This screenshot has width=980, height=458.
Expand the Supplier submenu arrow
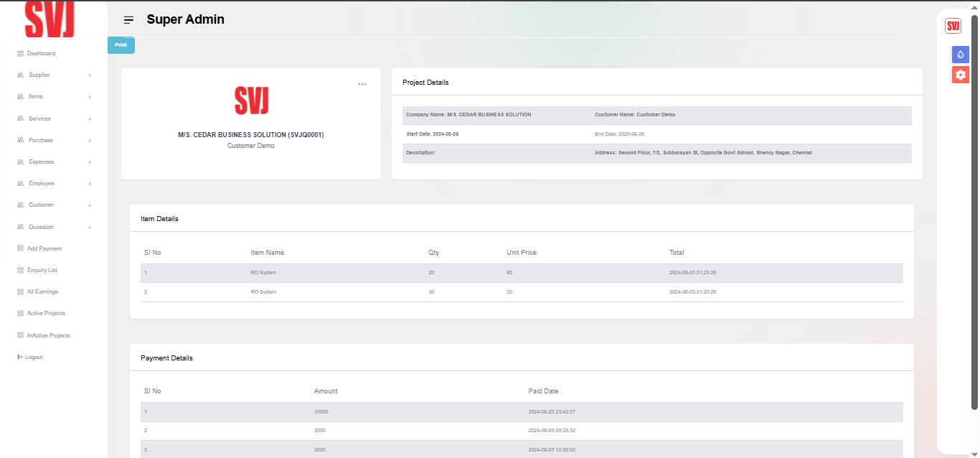pos(90,75)
